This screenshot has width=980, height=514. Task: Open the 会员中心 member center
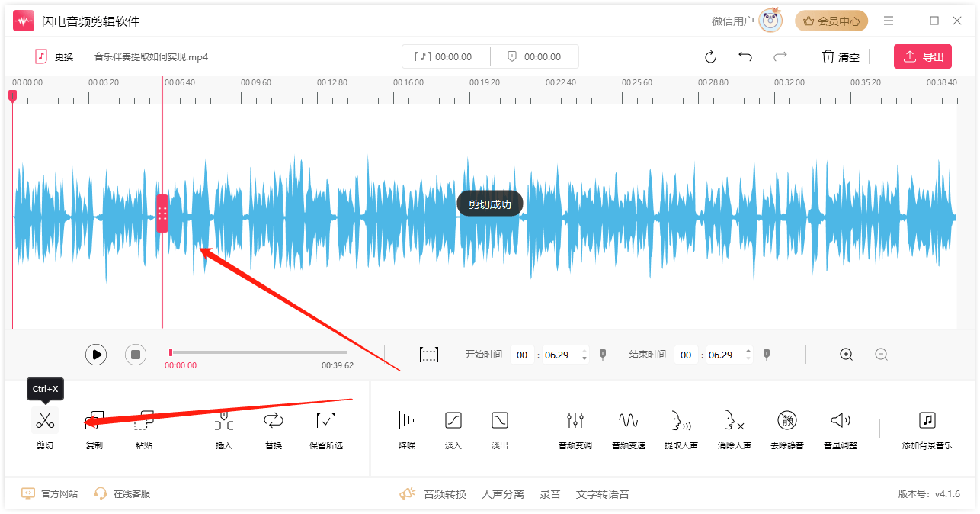click(x=831, y=21)
